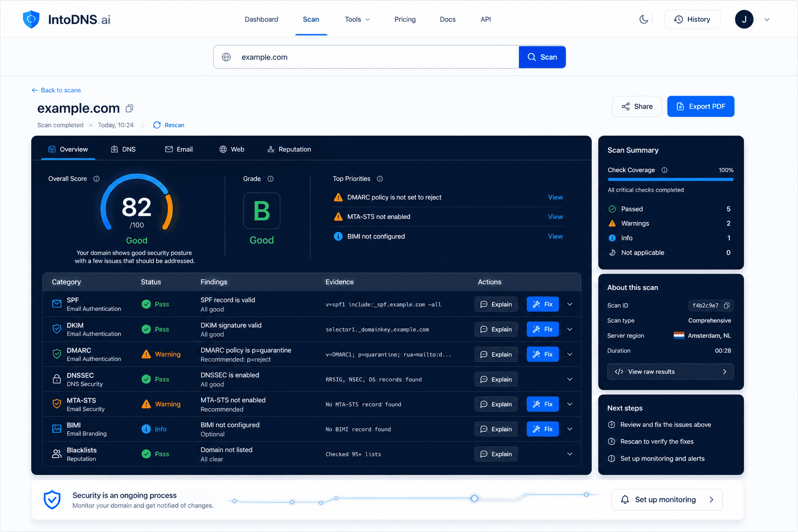Image resolution: width=798 pixels, height=532 pixels.
Task: Open History button
Action: coord(692,19)
